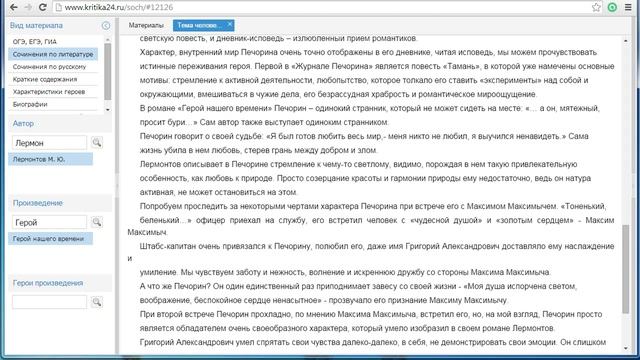
Task: Choose Сочинения по русскому category
Action: pos(53,67)
